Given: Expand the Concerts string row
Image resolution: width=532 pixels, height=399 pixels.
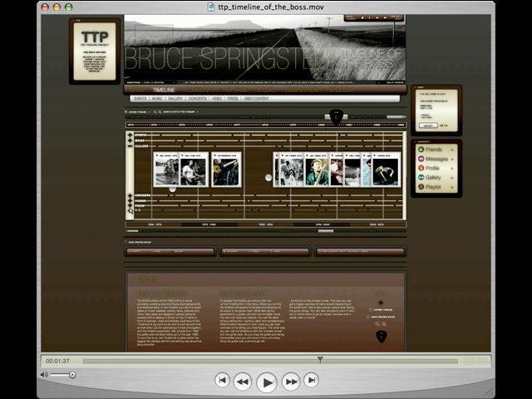Looking at the screenshot, I should pyautogui.click(x=130, y=196).
